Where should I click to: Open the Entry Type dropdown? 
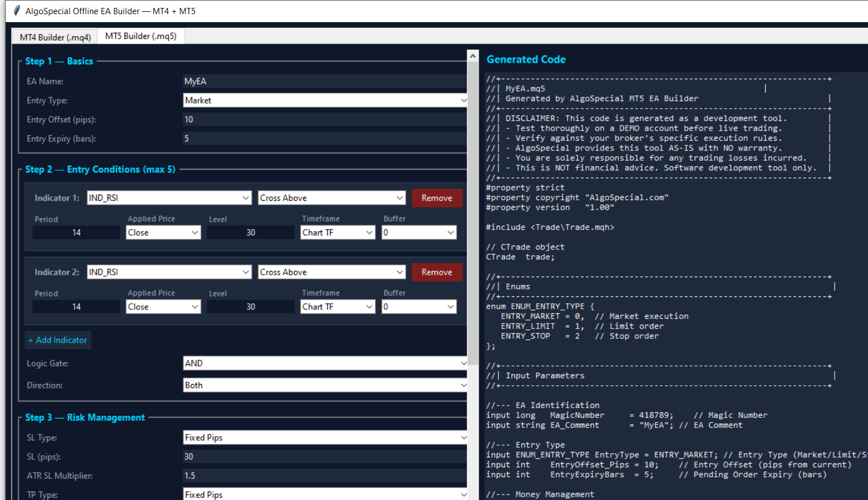[x=325, y=100]
